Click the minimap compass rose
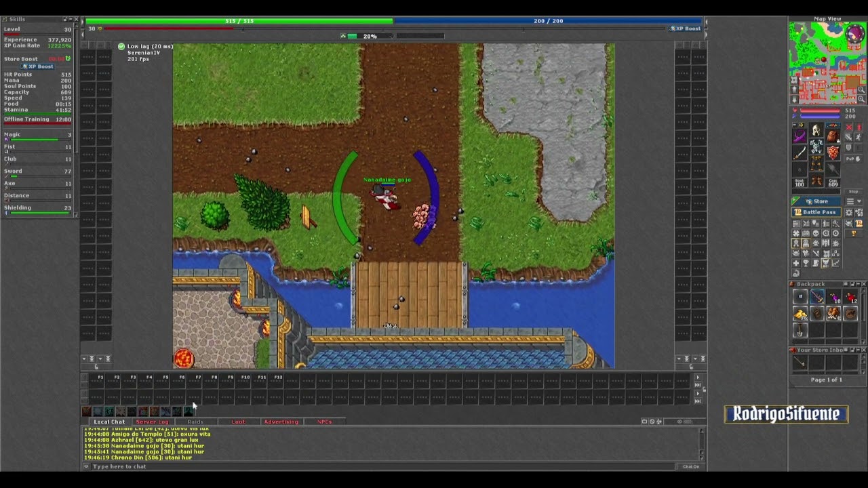868x488 pixels. click(x=856, y=34)
